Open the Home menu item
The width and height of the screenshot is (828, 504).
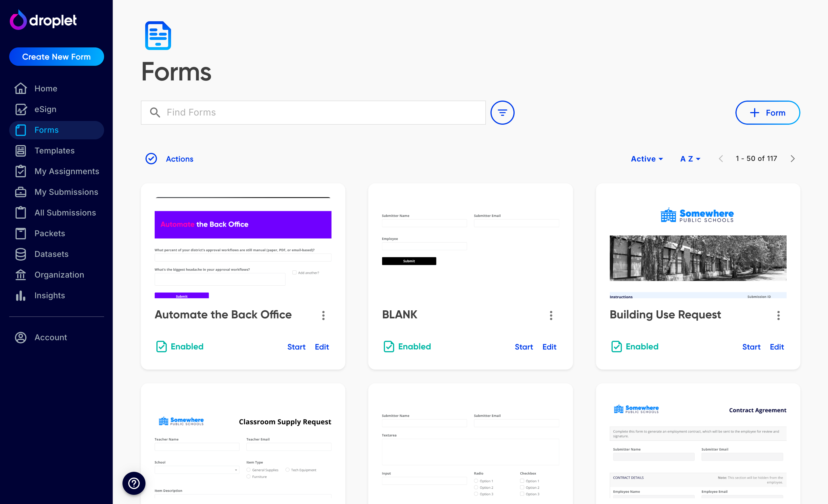56,88
